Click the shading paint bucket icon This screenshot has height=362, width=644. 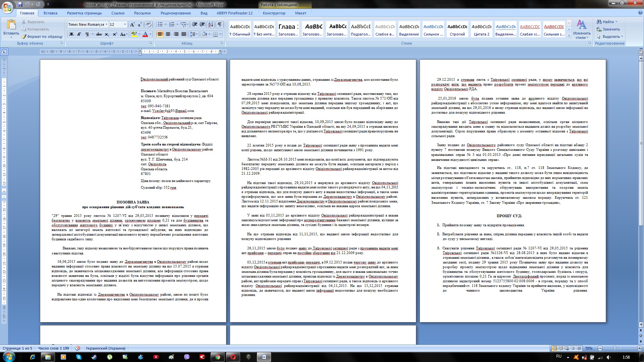pos(204,34)
